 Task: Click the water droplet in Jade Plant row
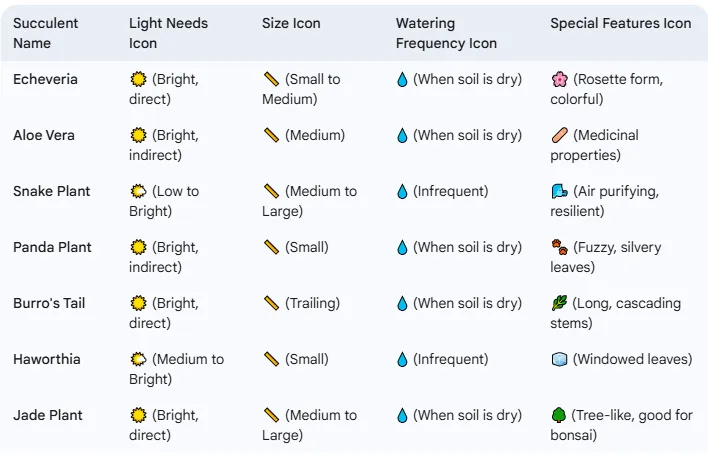click(x=402, y=415)
